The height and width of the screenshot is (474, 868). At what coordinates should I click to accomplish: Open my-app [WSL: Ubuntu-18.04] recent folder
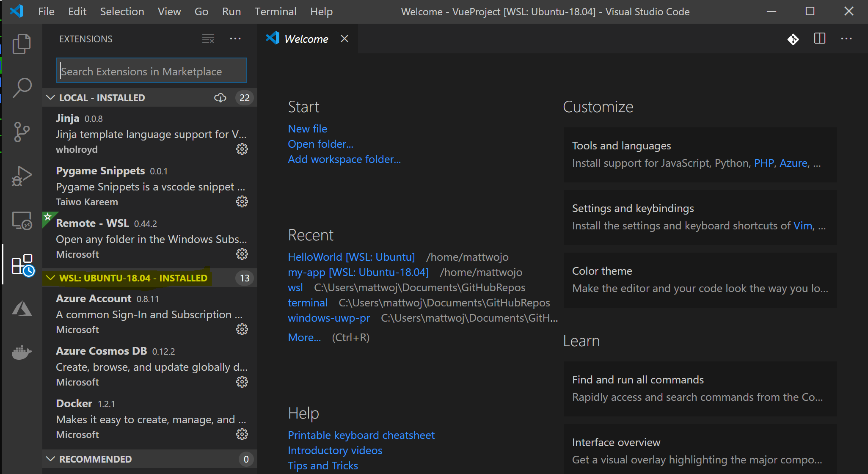point(358,271)
